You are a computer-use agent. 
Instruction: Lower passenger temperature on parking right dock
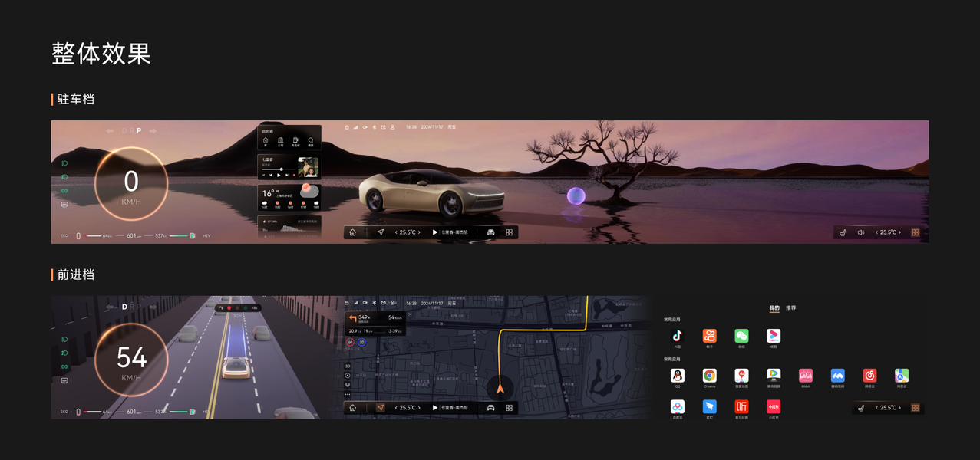[876, 232]
